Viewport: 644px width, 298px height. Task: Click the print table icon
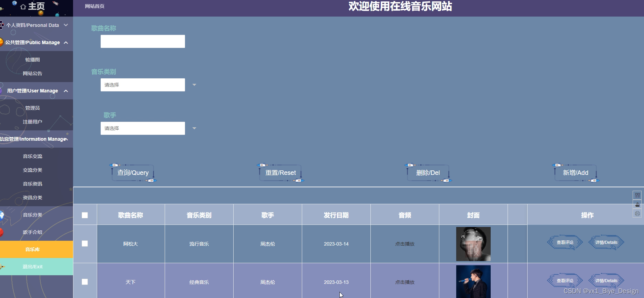[637, 213]
